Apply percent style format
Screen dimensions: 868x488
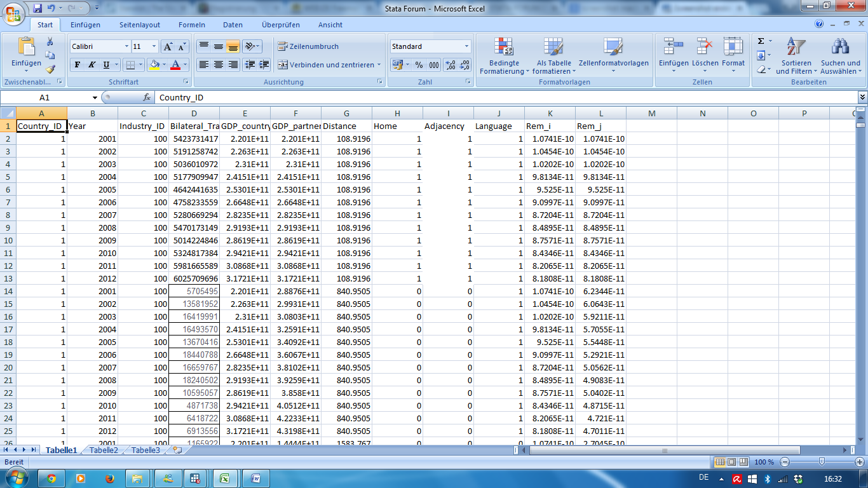click(x=419, y=65)
